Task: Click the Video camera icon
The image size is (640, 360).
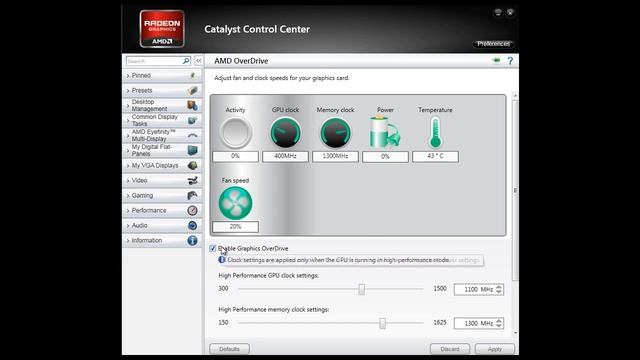Action: [x=193, y=180]
